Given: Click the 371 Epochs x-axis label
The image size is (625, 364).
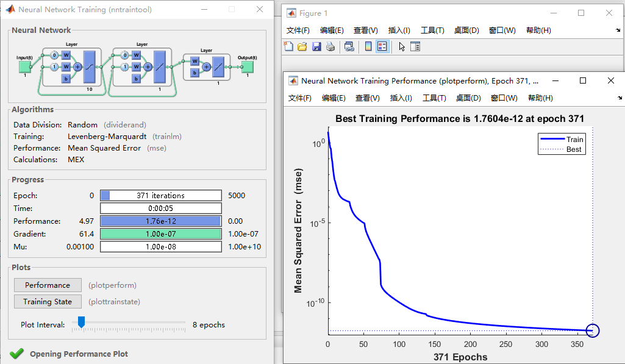Looking at the screenshot, I should click(460, 357).
